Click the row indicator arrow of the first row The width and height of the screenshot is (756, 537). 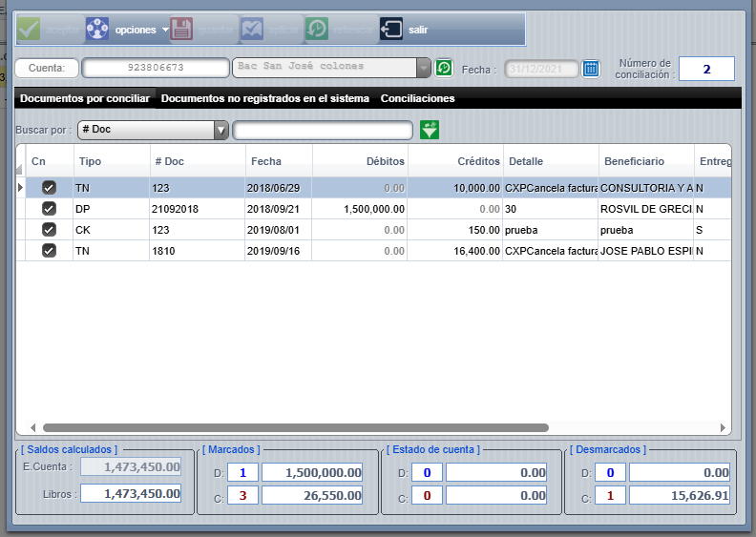point(20,187)
